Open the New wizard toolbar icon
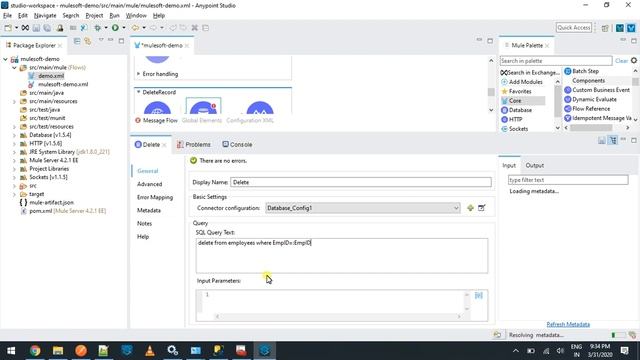This screenshot has height=360, width=640. point(8,28)
